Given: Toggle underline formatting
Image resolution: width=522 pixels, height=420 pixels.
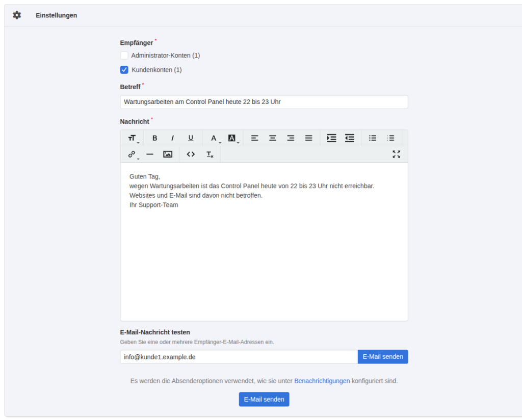Looking at the screenshot, I should click(191, 138).
